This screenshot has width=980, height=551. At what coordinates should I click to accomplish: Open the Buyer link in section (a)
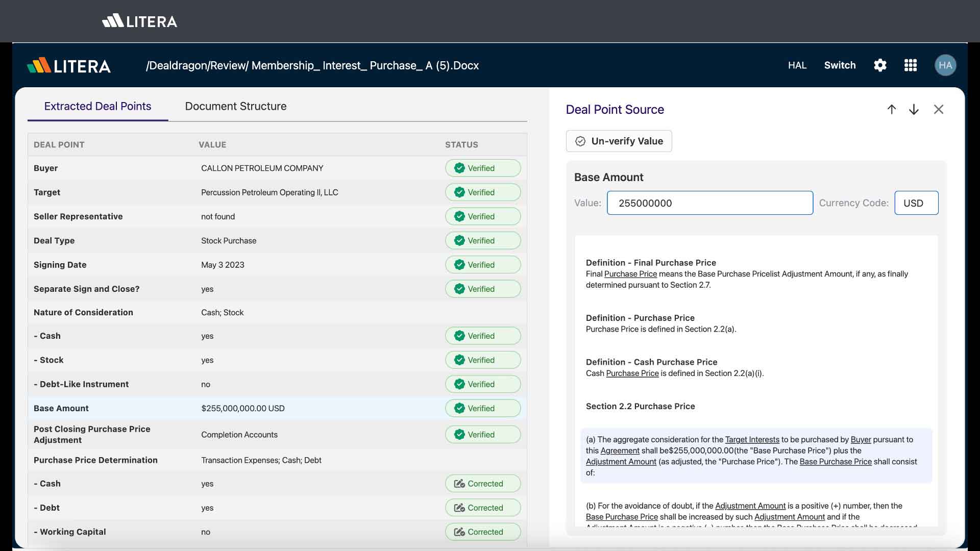click(861, 440)
